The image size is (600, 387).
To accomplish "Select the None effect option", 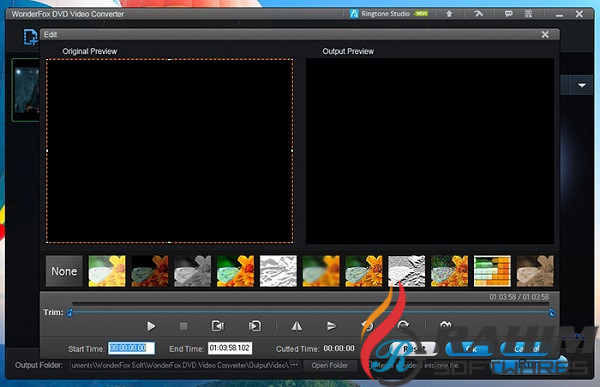I will pos(64,271).
